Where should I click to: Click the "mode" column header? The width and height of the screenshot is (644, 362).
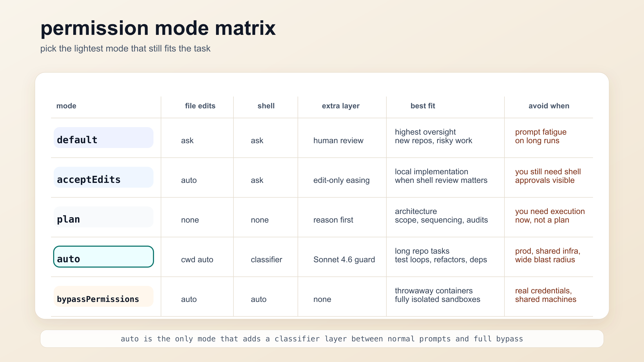click(x=66, y=106)
